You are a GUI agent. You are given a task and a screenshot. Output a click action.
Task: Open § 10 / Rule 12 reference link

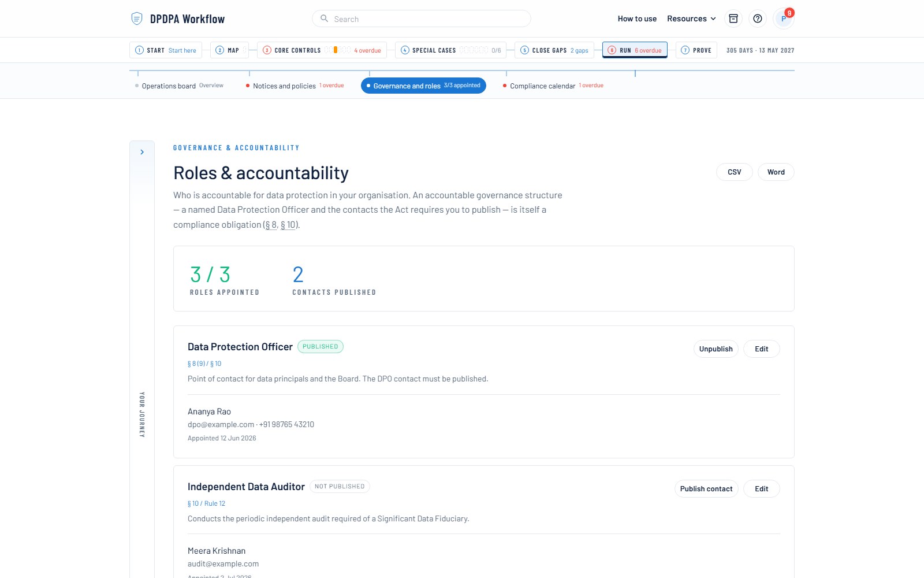click(206, 503)
